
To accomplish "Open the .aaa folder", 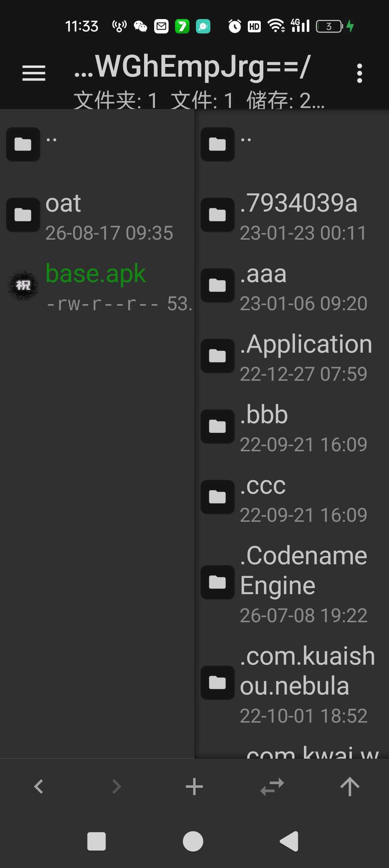I will click(292, 286).
